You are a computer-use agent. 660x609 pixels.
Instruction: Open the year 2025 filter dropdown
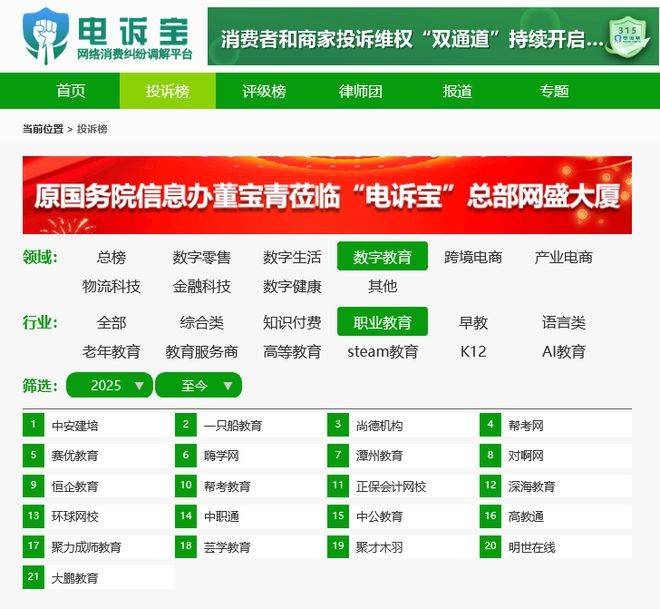coord(109,385)
